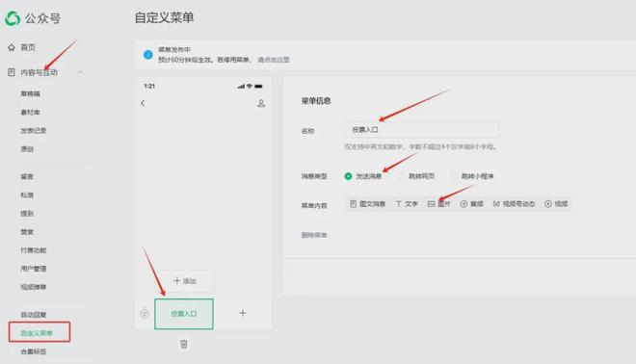Select the 跳转网页 radio button

(x=401, y=176)
